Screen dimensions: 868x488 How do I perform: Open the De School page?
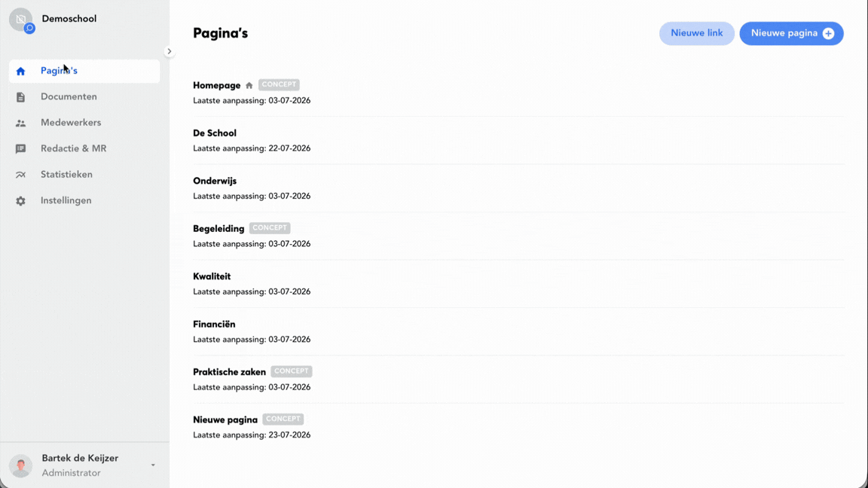coord(214,133)
